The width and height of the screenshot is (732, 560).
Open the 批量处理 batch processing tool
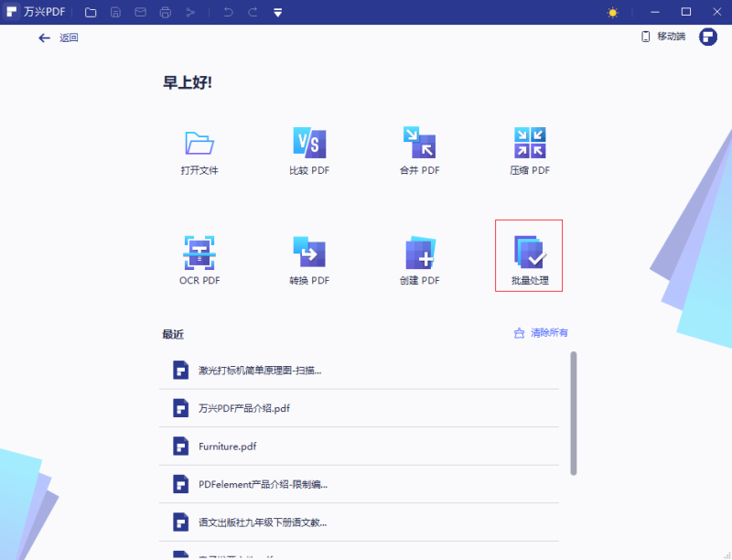point(529,255)
